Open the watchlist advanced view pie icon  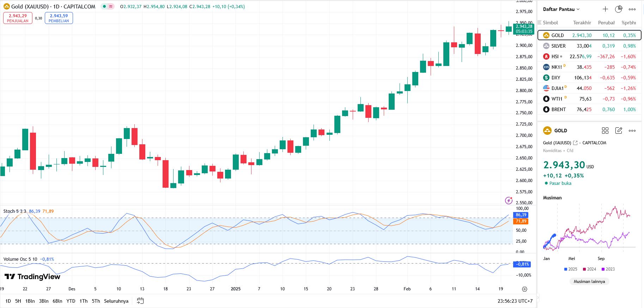tap(619, 9)
